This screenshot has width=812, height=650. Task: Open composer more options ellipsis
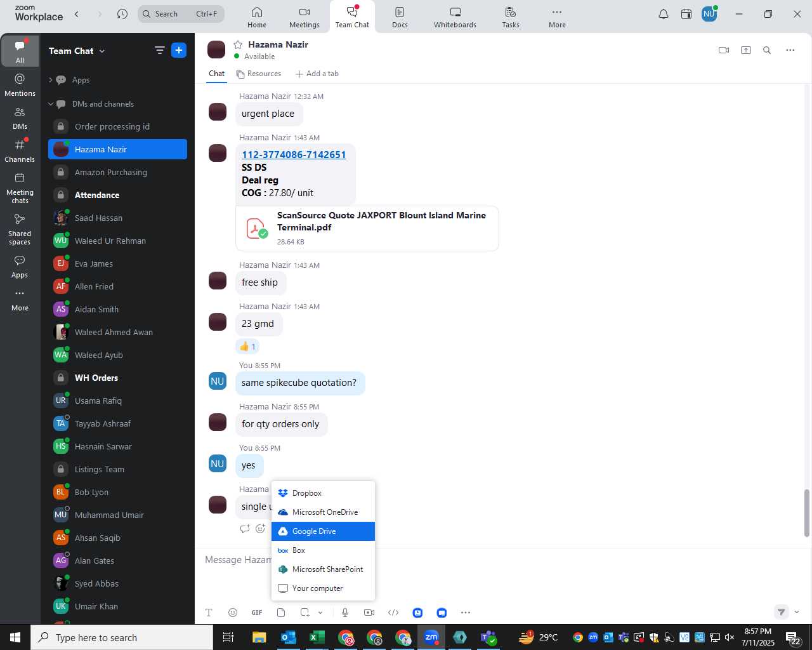(466, 613)
